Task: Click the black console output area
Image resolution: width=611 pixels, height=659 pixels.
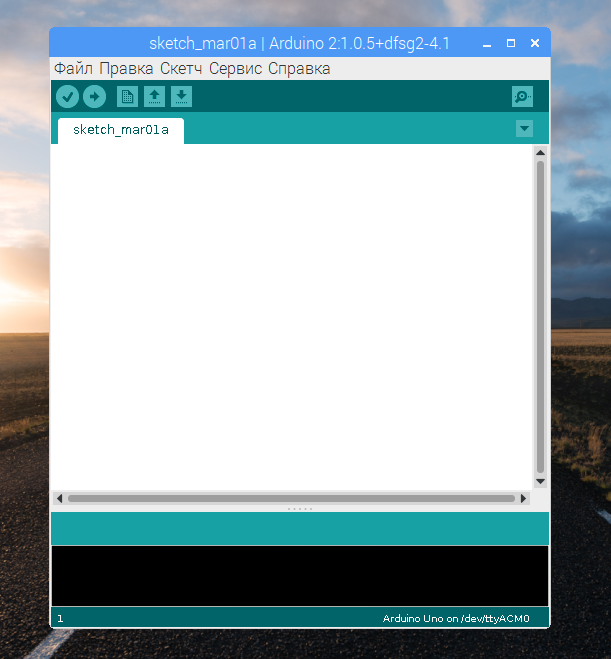Action: pos(300,576)
